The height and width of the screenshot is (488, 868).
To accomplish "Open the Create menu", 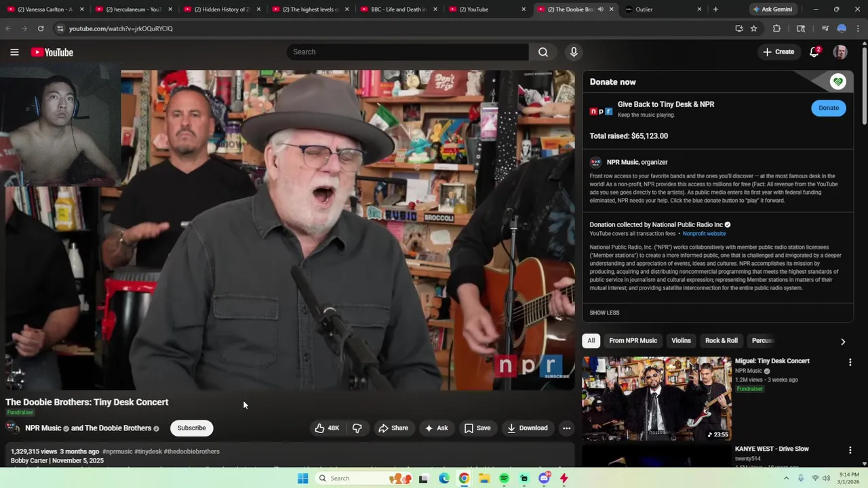I will 778,52.
